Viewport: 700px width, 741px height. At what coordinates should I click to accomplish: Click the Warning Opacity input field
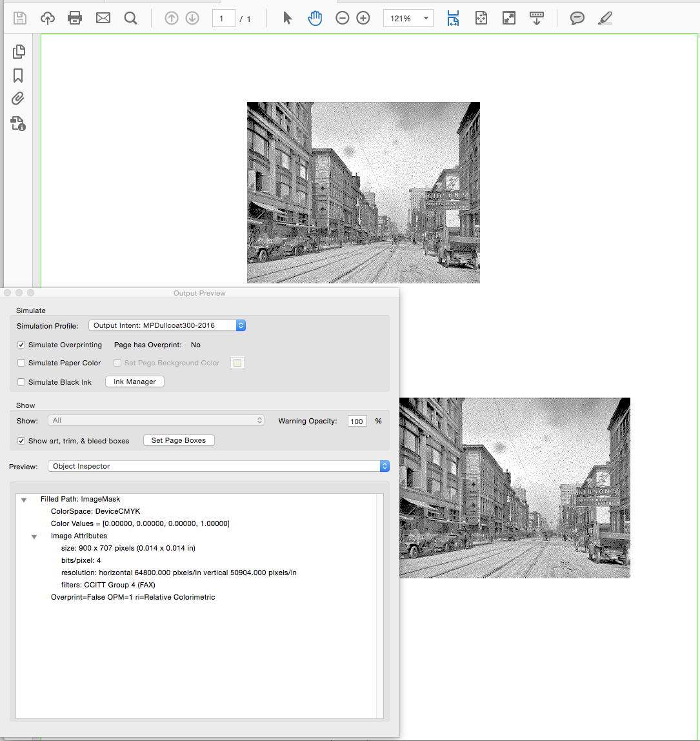tap(357, 421)
